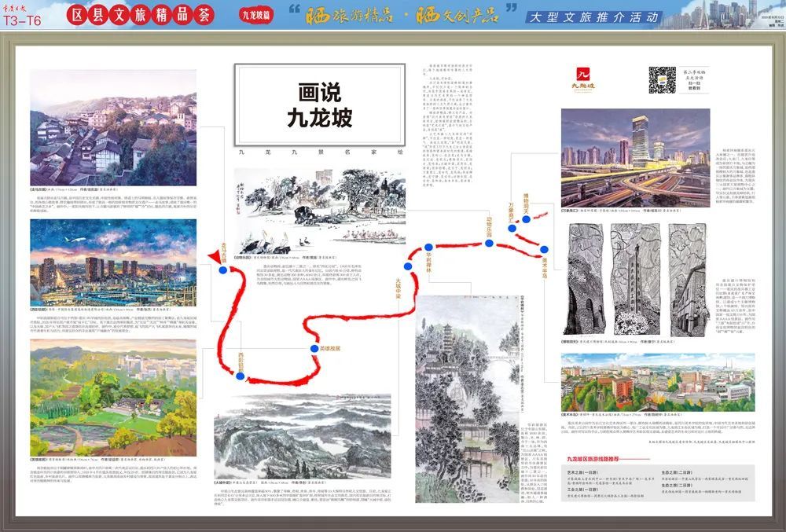Click the 九龙坡区旅游线路推荐 heading

click(593, 457)
